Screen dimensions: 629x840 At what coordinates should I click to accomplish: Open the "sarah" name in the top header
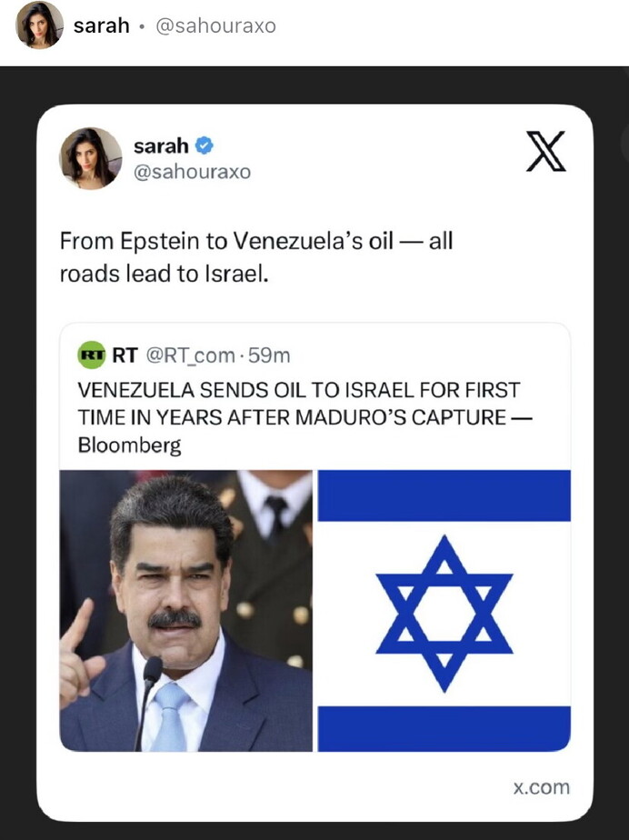(101, 25)
